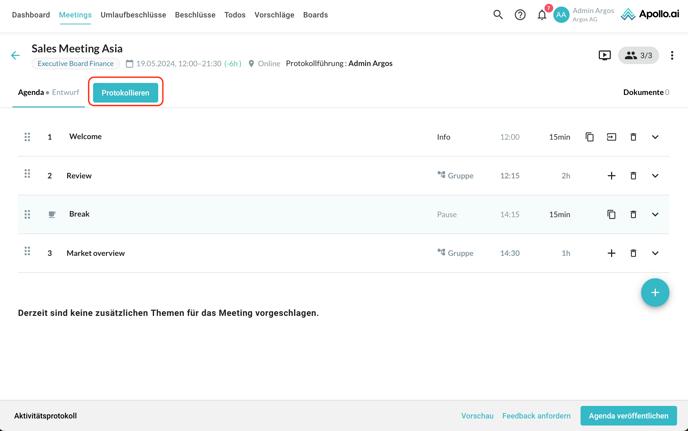
Task: Open the notifications bell
Action: pyautogui.click(x=542, y=15)
